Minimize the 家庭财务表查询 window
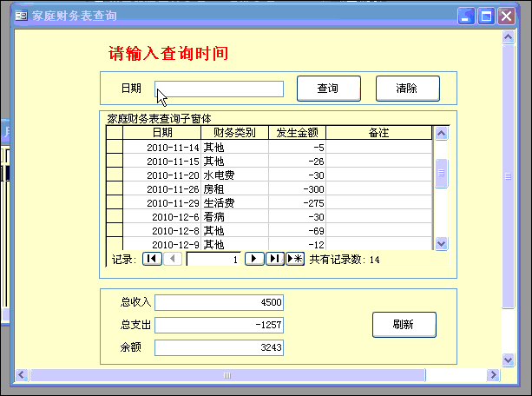Screen dimensions: 532x396 tap(466, 16)
